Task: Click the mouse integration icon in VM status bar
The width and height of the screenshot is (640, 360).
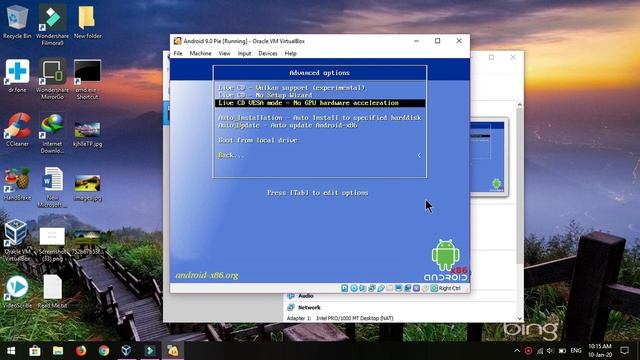Action: click(x=425, y=288)
